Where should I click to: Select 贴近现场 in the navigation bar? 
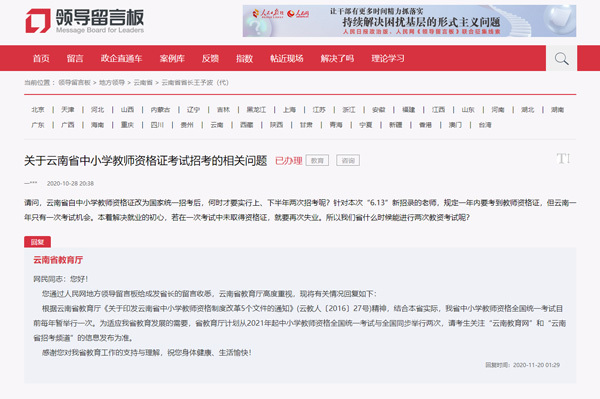pos(287,59)
